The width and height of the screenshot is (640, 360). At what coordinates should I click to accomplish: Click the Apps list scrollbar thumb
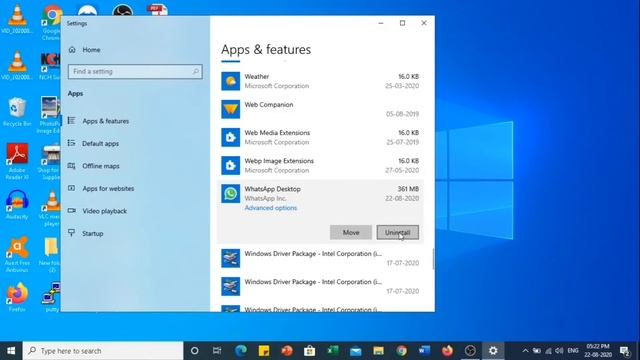pyautogui.click(x=433, y=259)
